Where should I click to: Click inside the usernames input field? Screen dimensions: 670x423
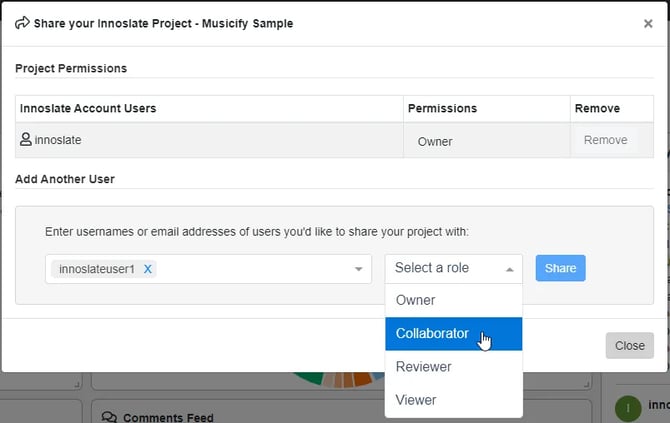(208, 269)
